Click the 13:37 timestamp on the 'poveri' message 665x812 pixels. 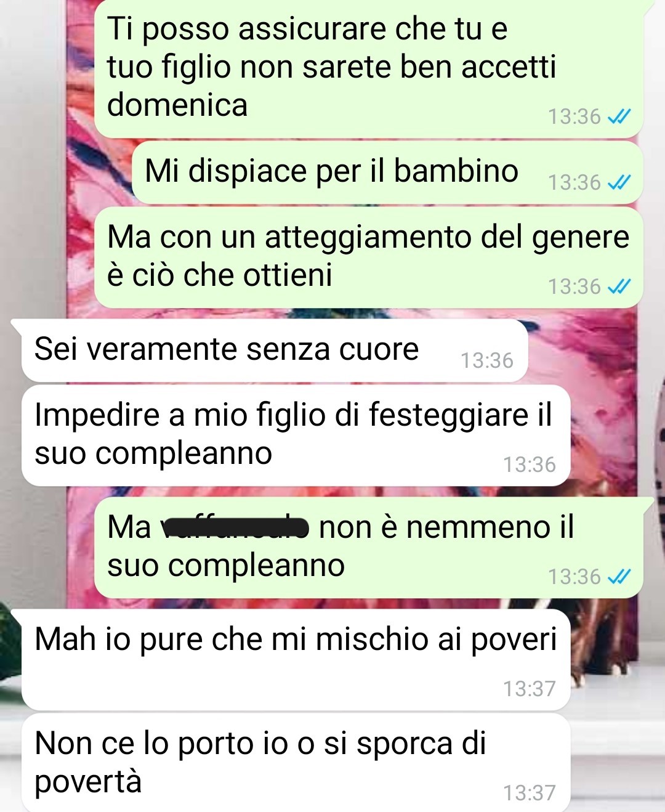pos(530,688)
